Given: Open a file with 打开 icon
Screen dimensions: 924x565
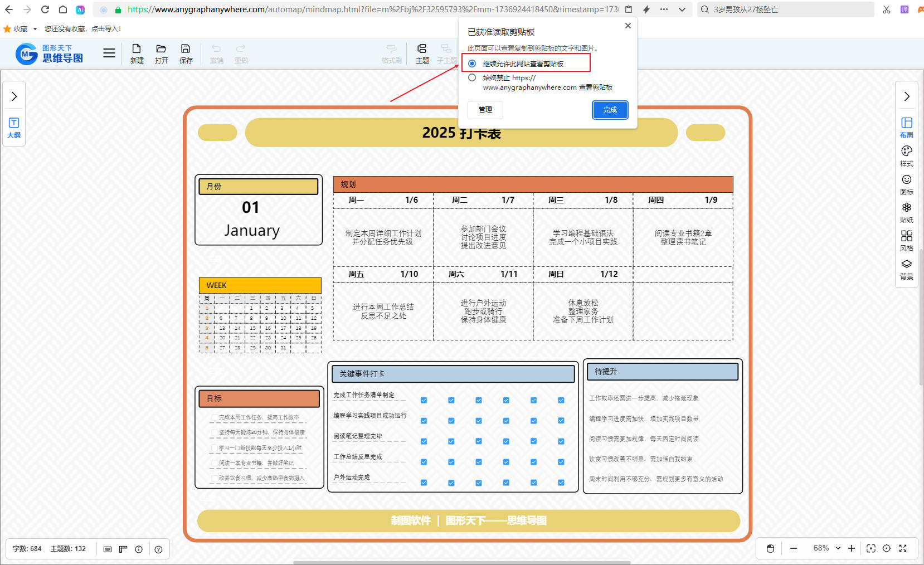Looking at the screenshot, I should (161, 53).
